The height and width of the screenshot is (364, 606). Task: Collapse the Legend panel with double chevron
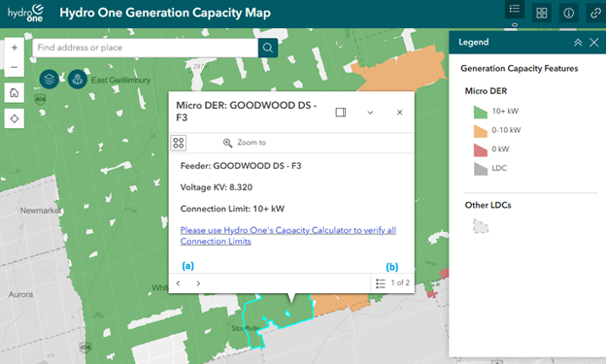[578, 43]
